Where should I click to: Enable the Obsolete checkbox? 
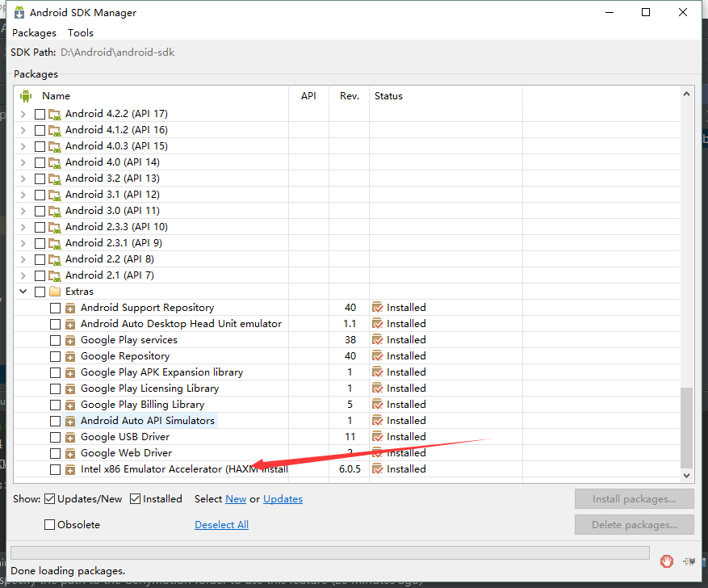(50, 525)
